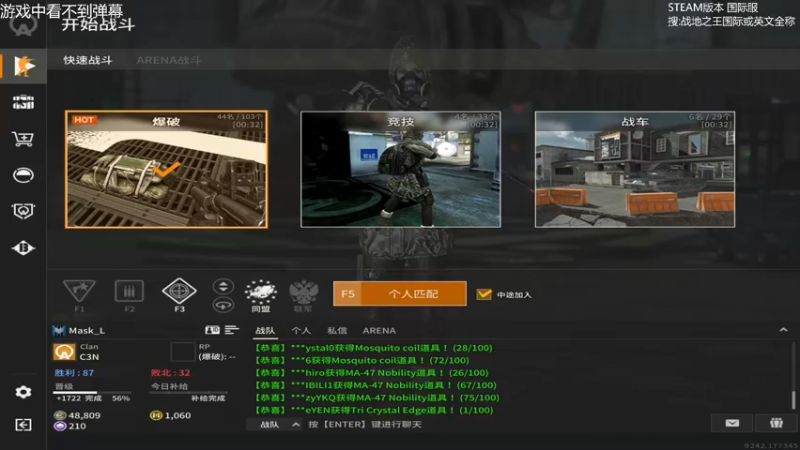Click the 今日补给 progress bar
Image resolution: width=800 pixels, height=450 pixels.
[188, 392]
